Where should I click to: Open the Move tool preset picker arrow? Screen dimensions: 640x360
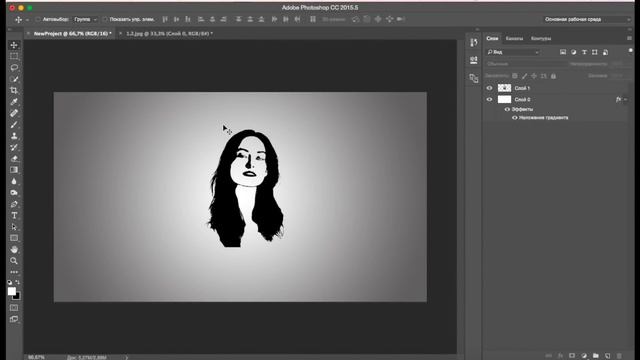coord(27,20)
